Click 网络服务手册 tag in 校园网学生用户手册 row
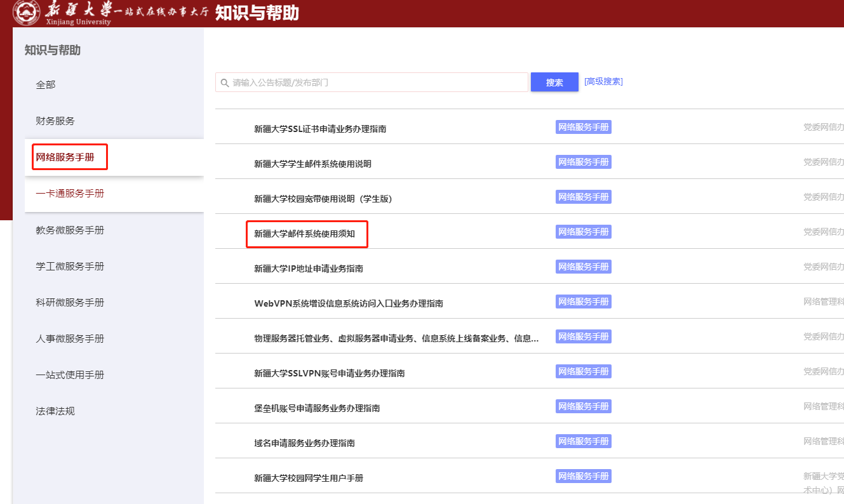 point(584,476)
